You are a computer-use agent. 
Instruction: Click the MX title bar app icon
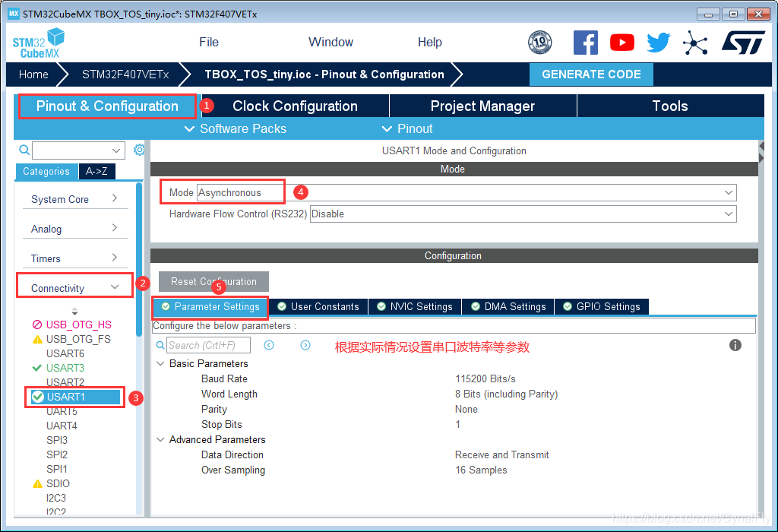(x=14, y=14)
